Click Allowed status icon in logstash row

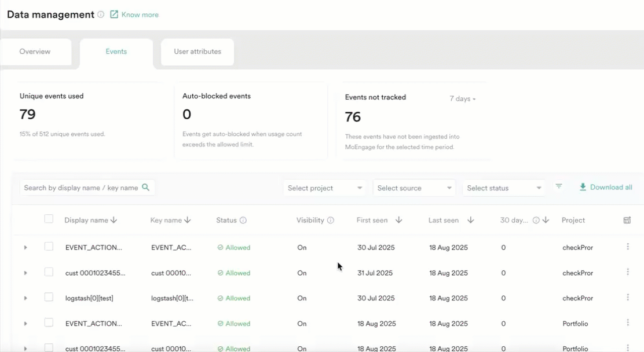click(220, 298)
